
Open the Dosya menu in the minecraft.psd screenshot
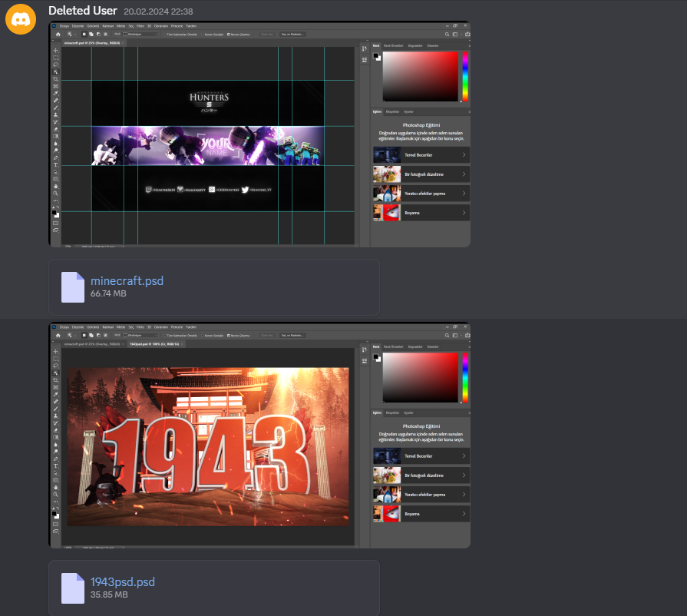64,26
